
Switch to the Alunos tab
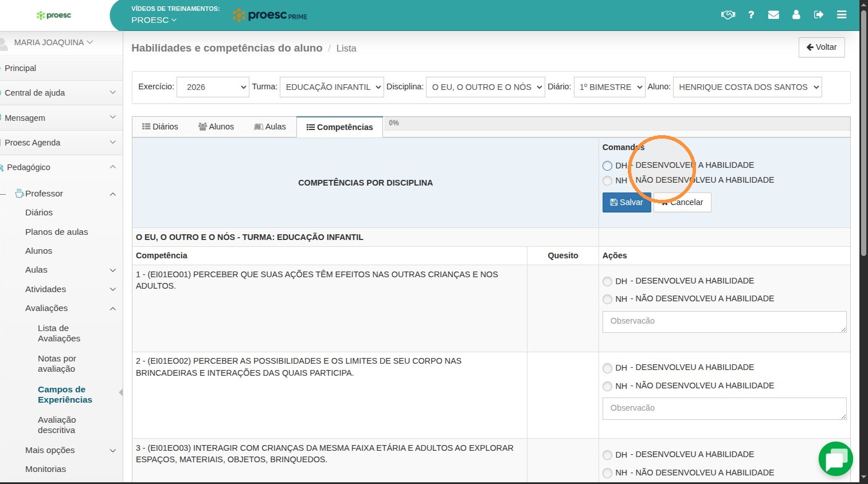click(x=216, y=127)
